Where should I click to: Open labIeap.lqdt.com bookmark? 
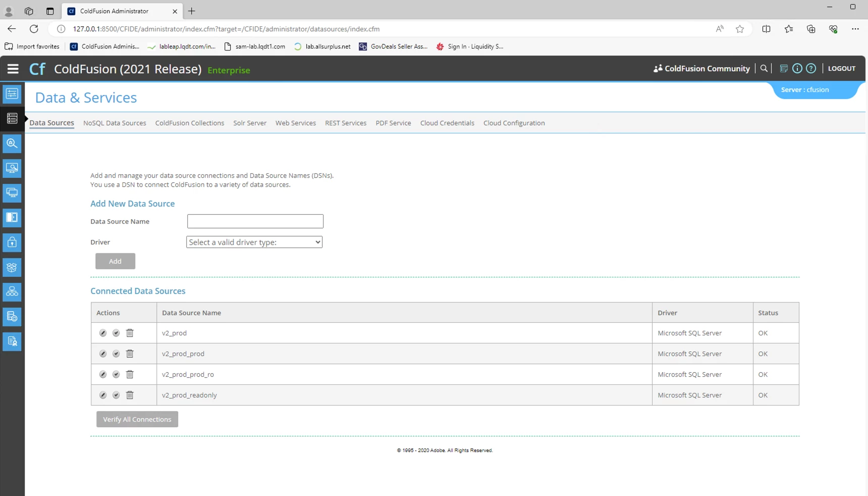point(182,46)
